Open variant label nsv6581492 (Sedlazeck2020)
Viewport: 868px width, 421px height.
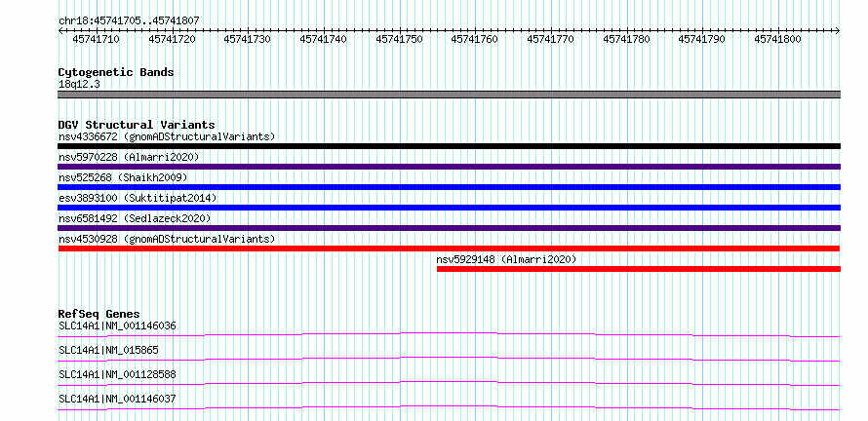pyautogui.click(x=135, y=218)
